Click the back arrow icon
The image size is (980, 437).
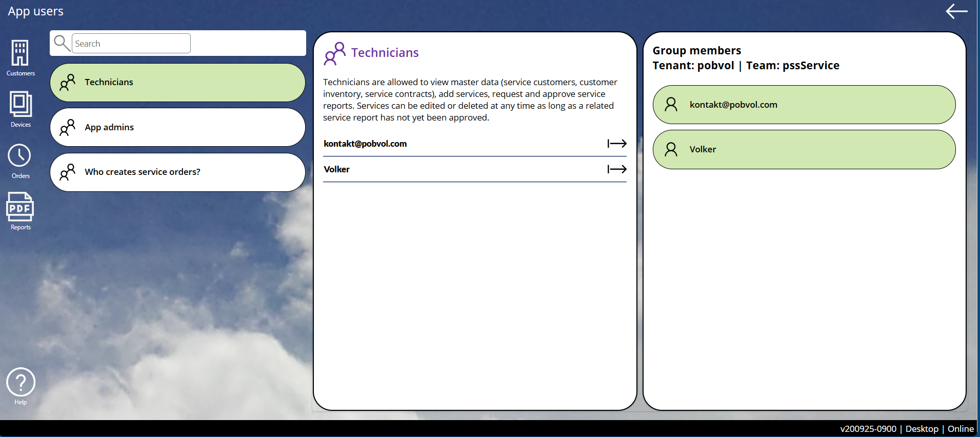[956, 11]
